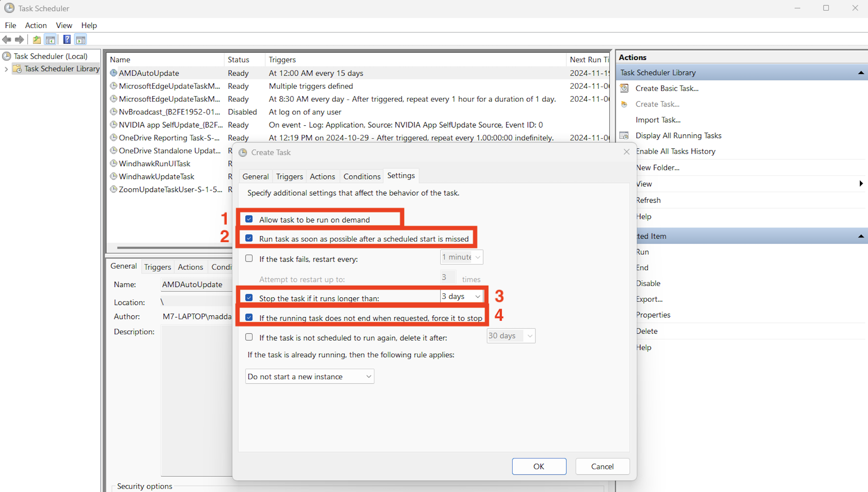Select the AMDAutoUpdate task clock icon
868x492 pixels.
coord(113,73)
